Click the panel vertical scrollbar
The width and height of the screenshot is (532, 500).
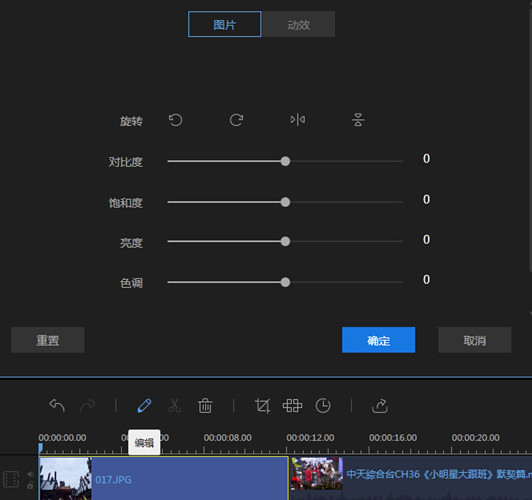tap(530, 141)
